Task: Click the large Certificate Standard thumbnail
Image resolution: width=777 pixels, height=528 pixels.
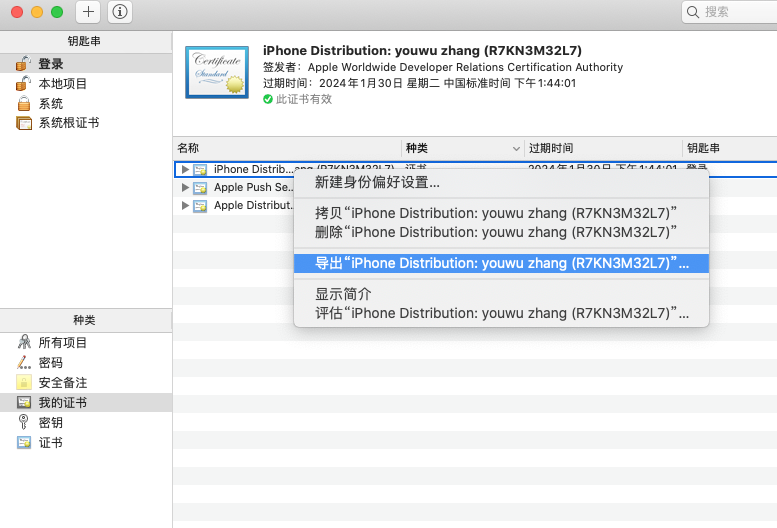Action: (x=217, y=72)
